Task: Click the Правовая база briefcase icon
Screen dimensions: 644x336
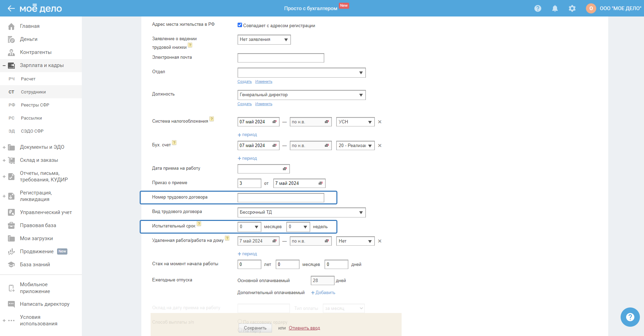Action: [11, 226]
